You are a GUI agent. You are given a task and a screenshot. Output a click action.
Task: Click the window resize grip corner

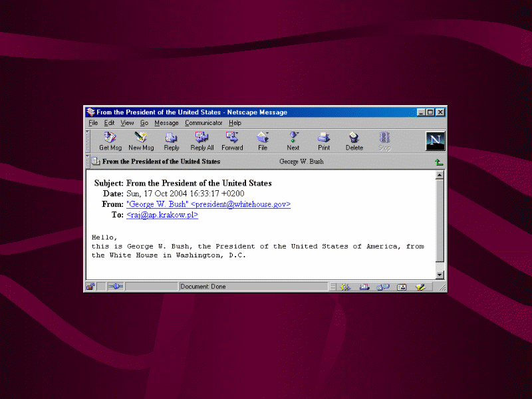coord(442,288)
